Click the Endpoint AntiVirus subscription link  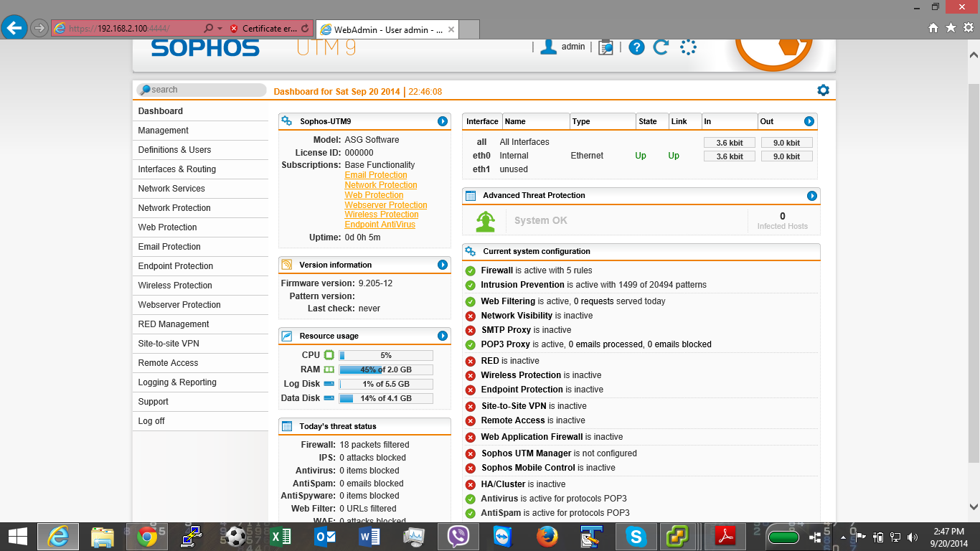pos(380,225)
